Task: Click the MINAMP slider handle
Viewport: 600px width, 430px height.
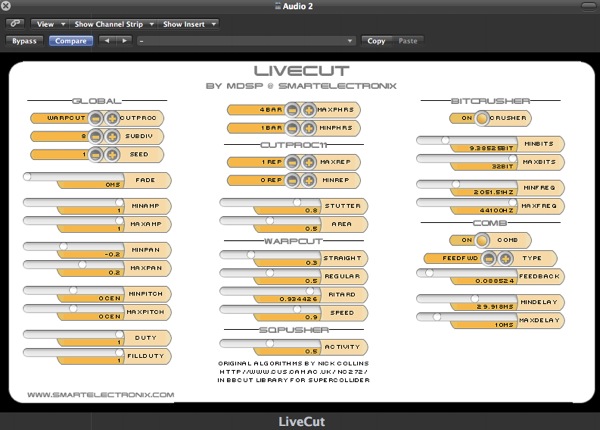Action: tap(119, 202)
